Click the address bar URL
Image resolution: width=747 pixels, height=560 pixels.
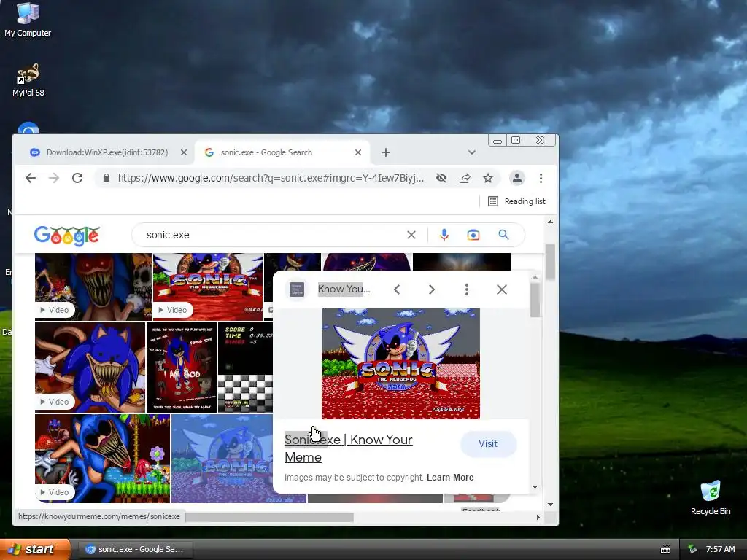coord(271,178)
